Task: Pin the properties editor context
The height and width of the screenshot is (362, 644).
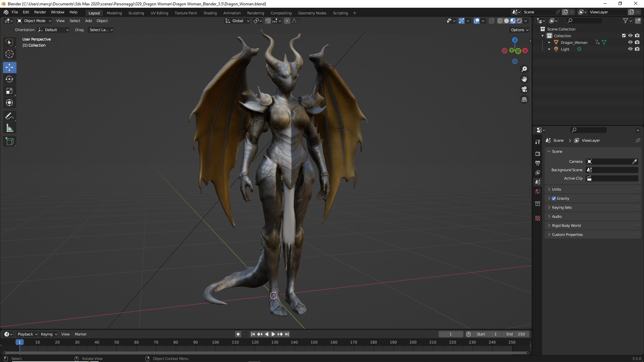Action: 638,140
